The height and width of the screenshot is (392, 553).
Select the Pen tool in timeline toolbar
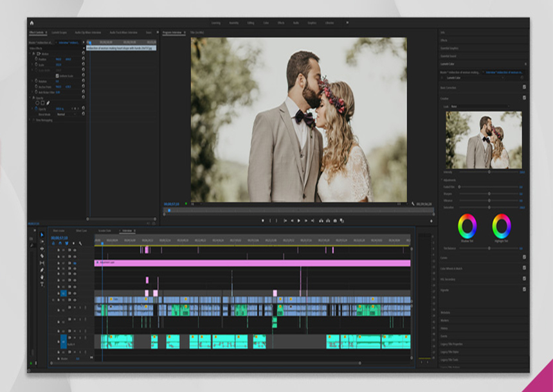click(x=42, y=270)
